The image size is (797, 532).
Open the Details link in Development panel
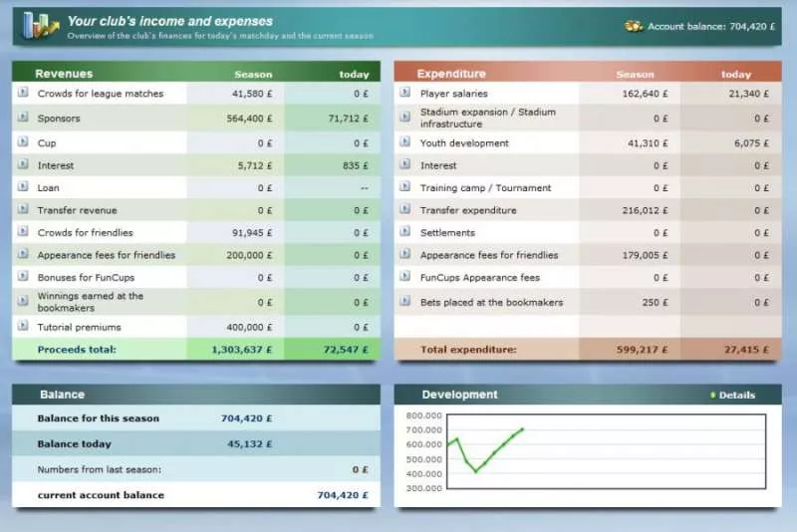[736, 396]
